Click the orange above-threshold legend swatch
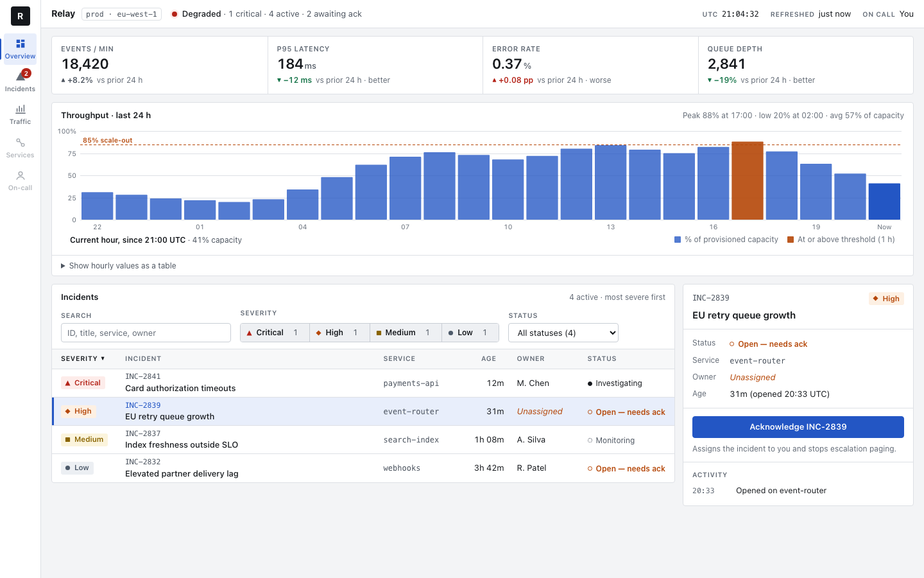 point(791,240)
